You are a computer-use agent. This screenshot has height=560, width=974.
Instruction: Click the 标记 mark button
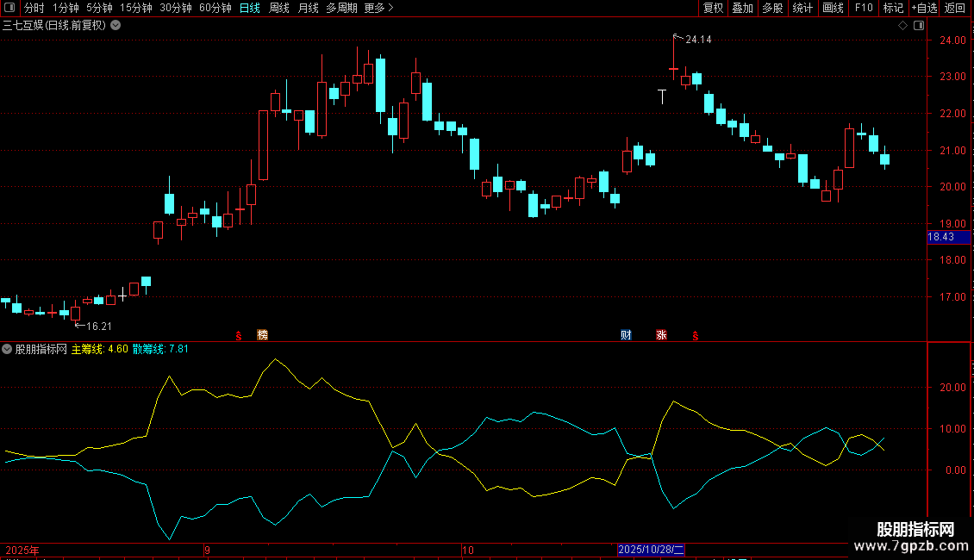(893, 8)
